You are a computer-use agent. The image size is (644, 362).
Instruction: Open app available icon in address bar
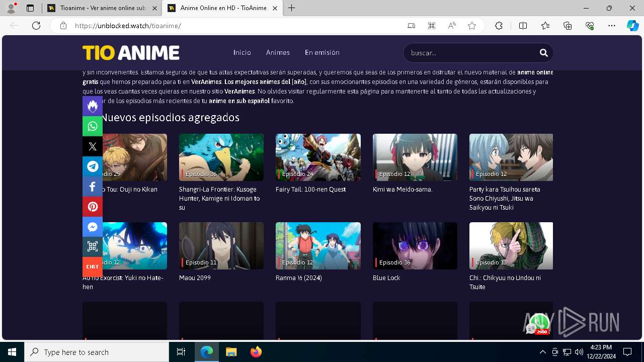412,26
